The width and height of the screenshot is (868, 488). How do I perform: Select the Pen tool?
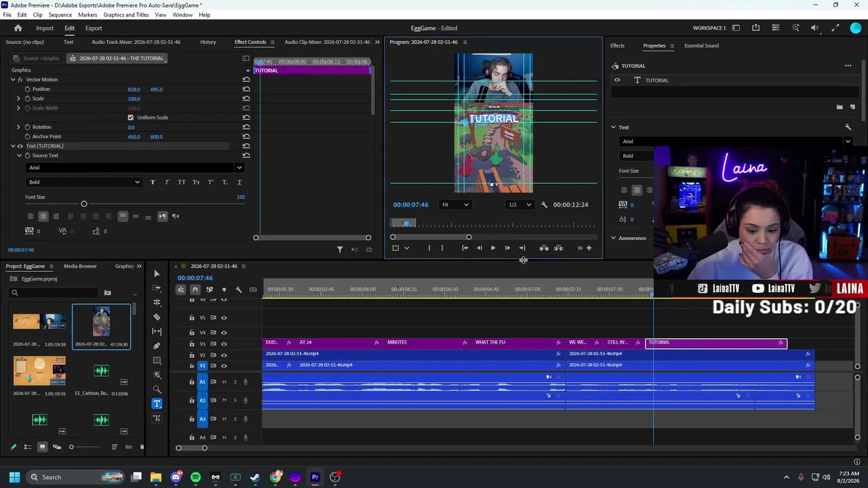point(157,346)
